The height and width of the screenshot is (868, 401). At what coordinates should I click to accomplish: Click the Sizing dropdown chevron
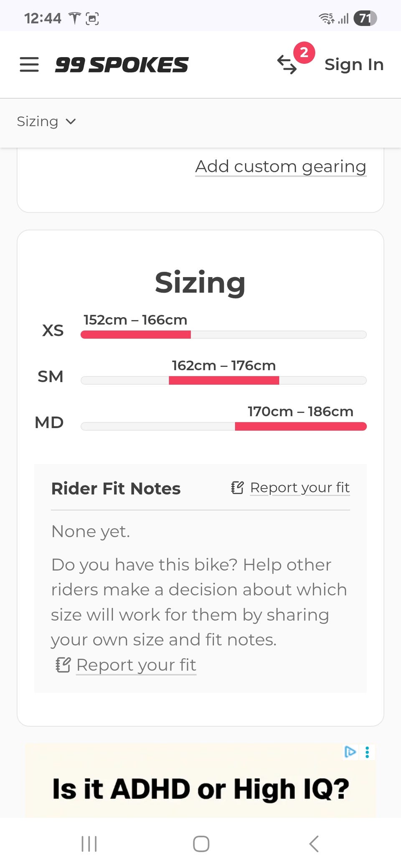click(71, 121)
